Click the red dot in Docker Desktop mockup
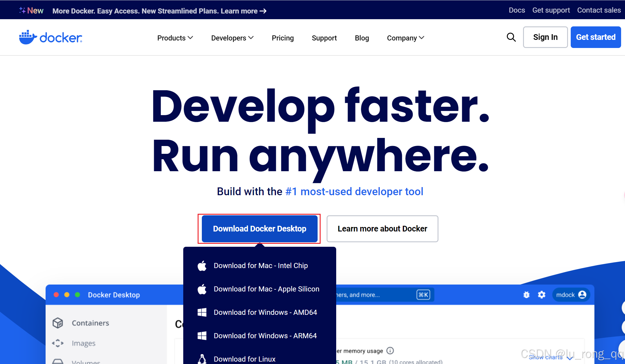The height and width of the screenshot is (364, 625). point(56,295)
